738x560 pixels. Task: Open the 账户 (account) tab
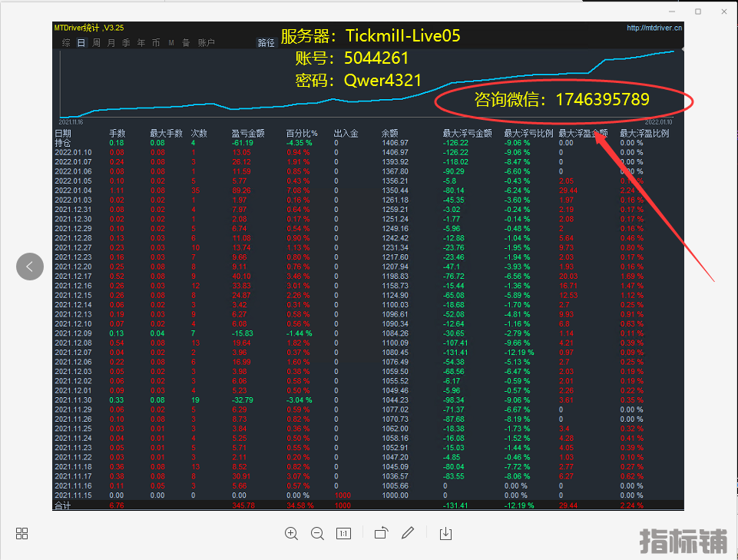point(206,43)
